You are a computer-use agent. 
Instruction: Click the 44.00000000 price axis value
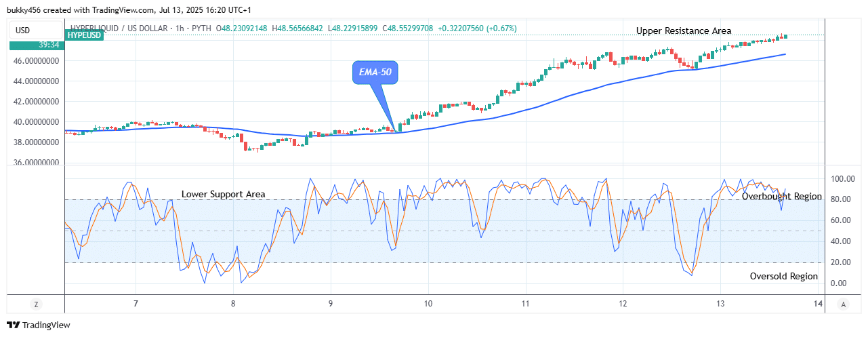(x=36, y=81)
